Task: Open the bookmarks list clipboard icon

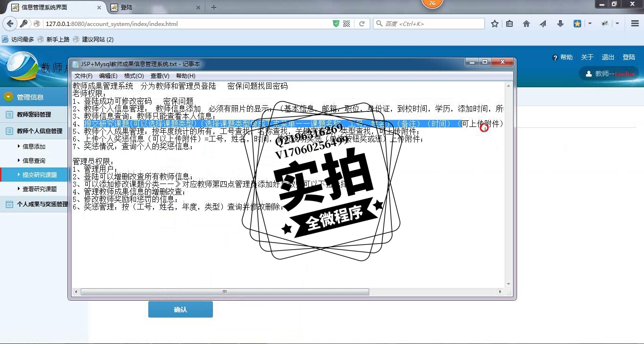Action: [x=509, y=24]
